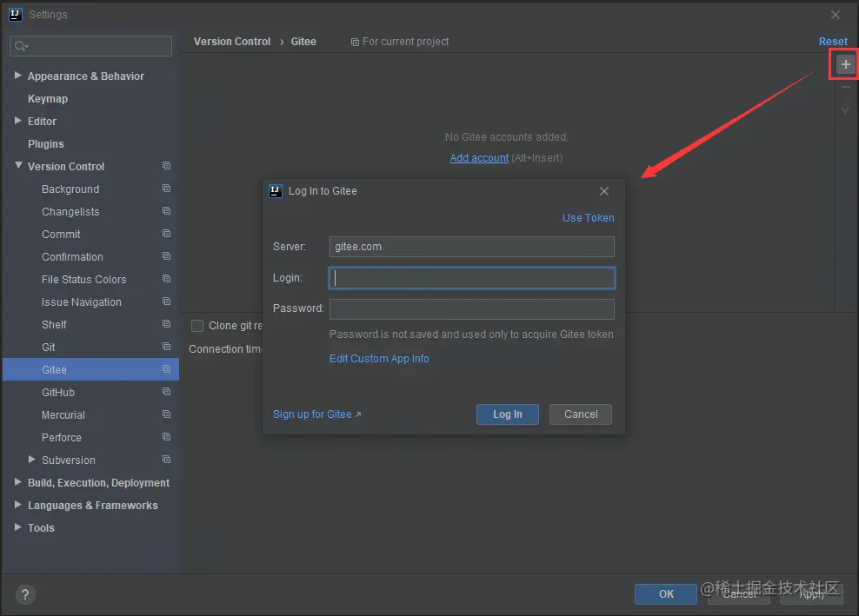
Task: Click project-level icon next to Subversion
Action: (167, 460)
